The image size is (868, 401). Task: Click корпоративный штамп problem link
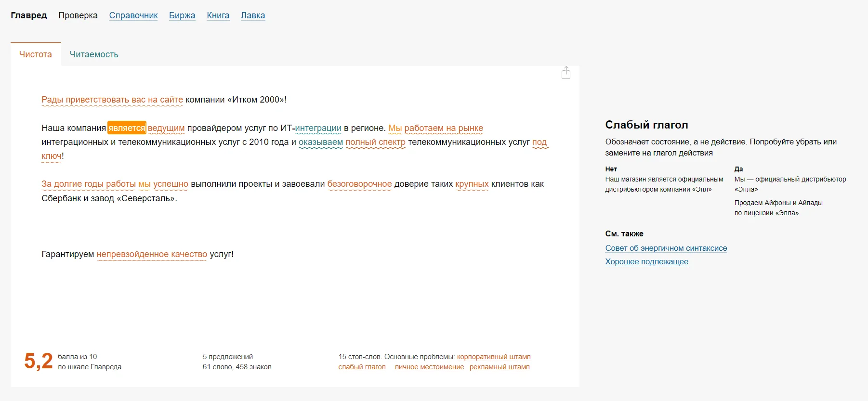pyautogui.click(x=494, y=357)
